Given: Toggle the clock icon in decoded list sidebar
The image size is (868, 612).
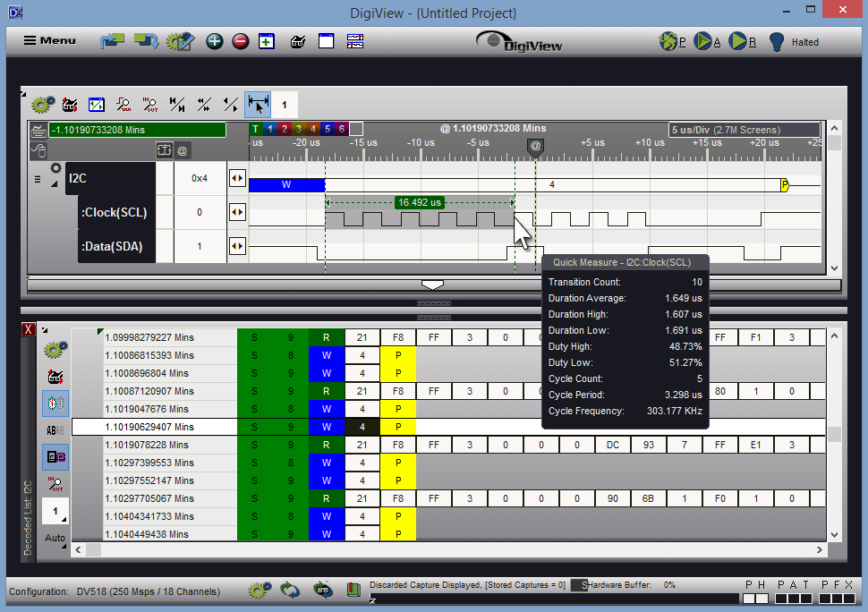Looking at the screenshot, I should pos(55,404).
